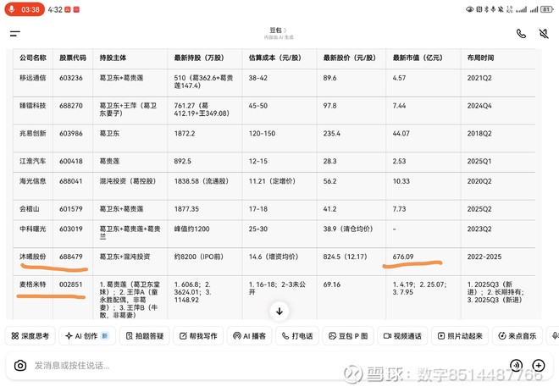
Task: Start 视频通话 from the chip row
Action: (402, 335)
